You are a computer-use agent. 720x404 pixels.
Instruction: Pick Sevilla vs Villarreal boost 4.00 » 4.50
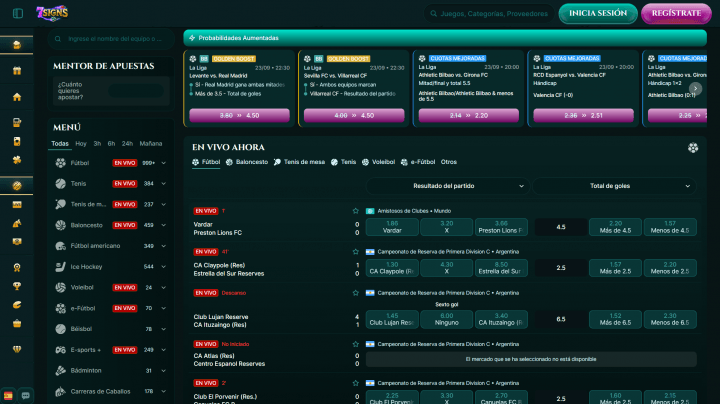354,116
